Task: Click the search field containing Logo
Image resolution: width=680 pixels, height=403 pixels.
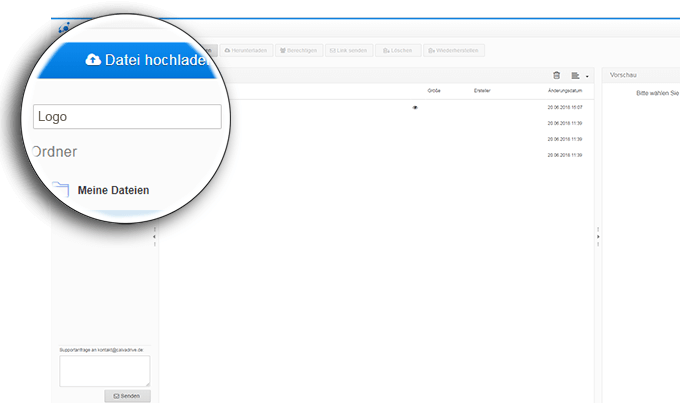Action: point(127,116)
